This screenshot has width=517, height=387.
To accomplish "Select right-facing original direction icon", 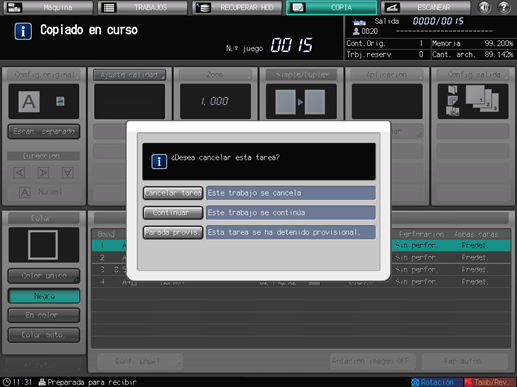I will coord(43,173).
